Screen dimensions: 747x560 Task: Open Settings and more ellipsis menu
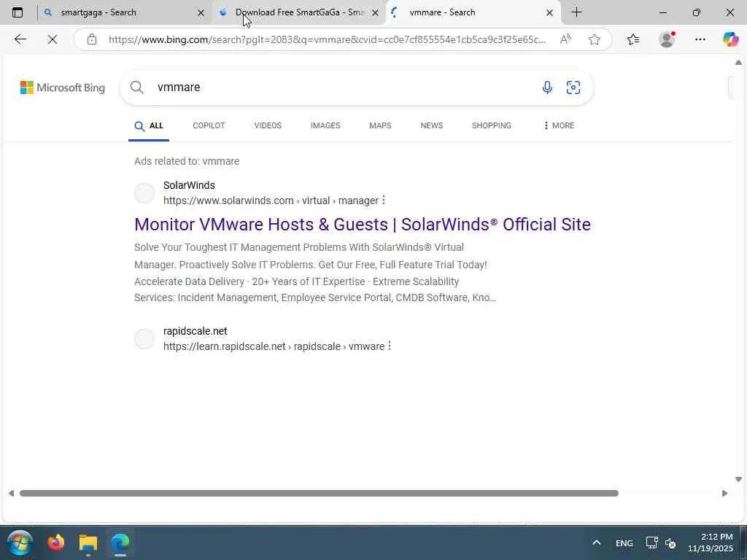point(700,39)
